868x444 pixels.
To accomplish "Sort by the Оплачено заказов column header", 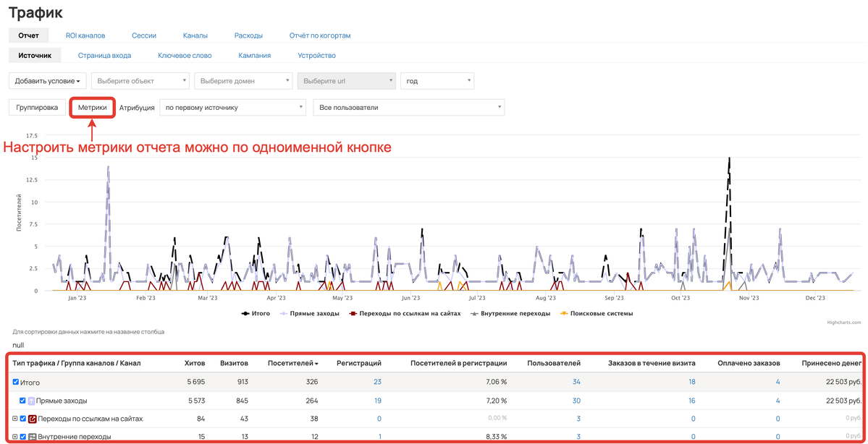I will [749, 363].
